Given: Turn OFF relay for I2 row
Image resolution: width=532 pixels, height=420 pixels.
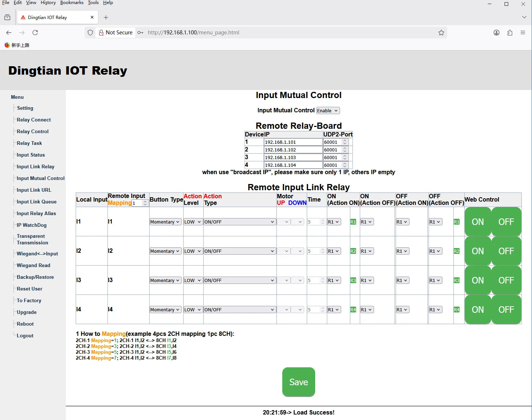Looking at the screenshot, I should pos(506,251).
